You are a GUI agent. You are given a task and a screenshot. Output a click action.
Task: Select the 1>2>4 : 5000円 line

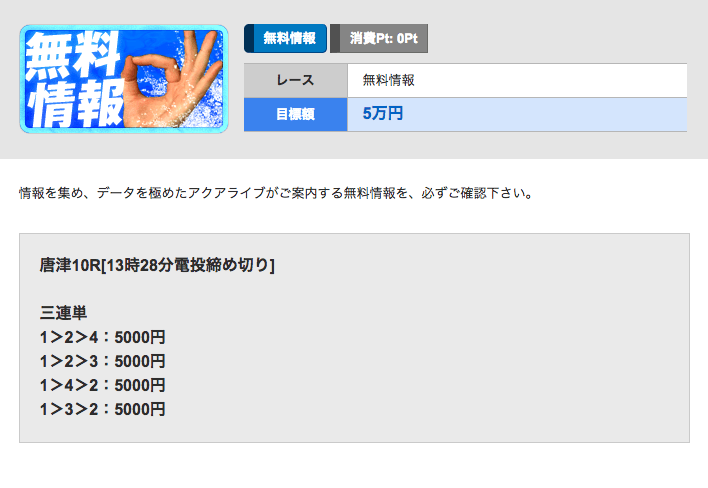(x=102, y=337)
